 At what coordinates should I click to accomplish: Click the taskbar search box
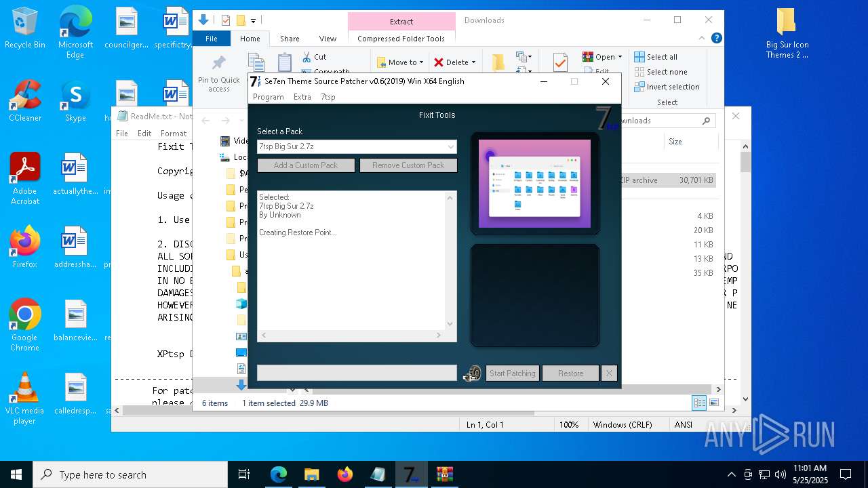130,474
